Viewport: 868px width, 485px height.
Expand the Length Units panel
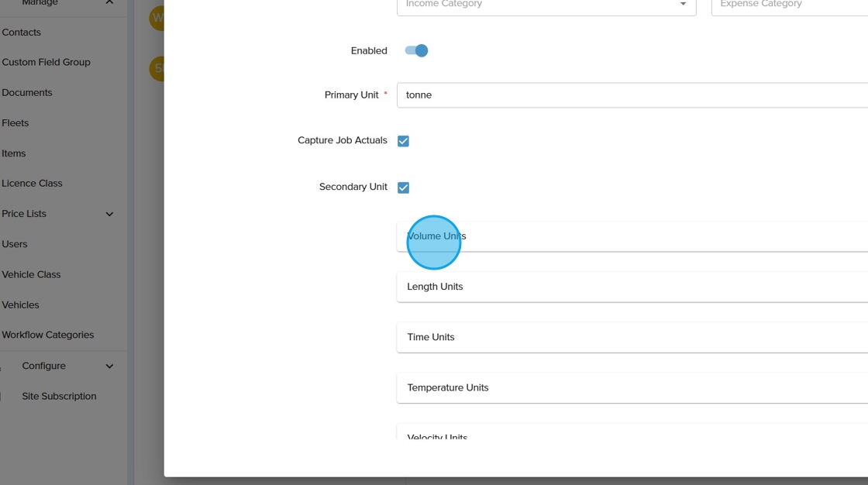(x=632, y=287)
